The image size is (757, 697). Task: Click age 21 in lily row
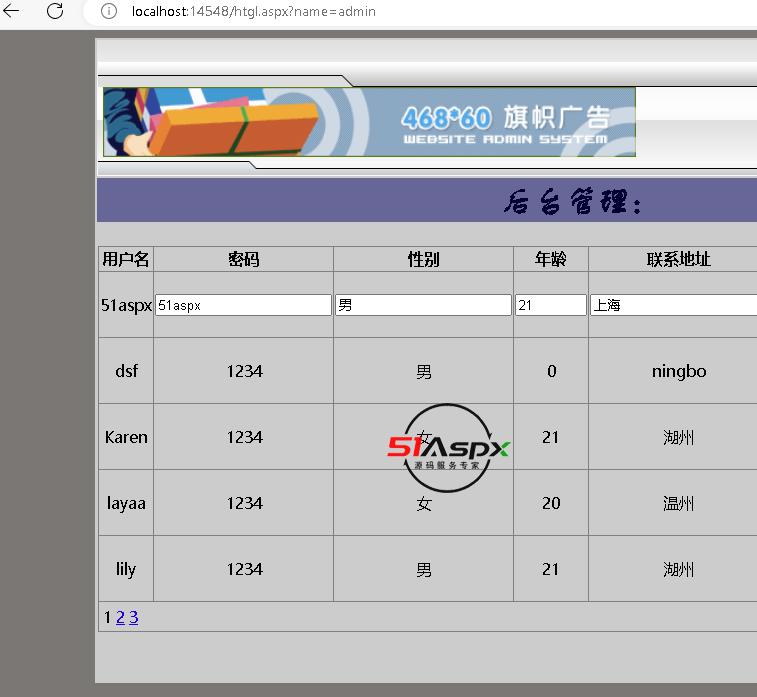click(551, 569)
